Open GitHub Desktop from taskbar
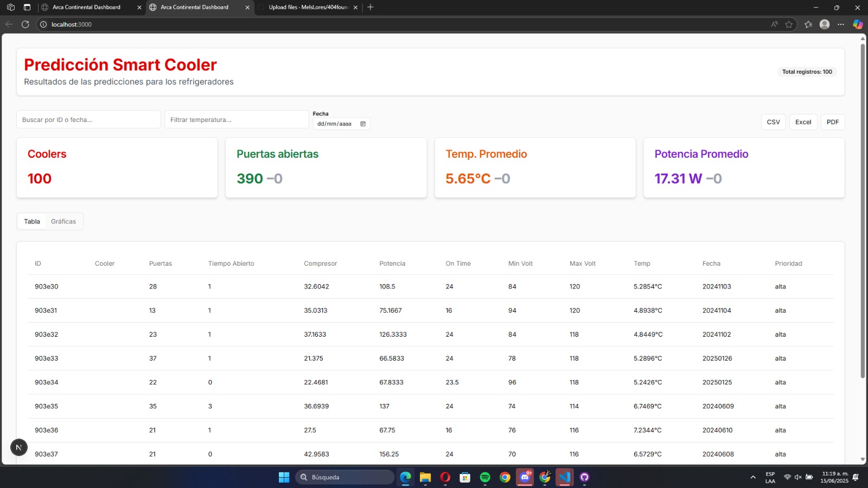Image resolution: width=868 pixels, height=488 pixels. pyautogui.click(x=584, y=477)
